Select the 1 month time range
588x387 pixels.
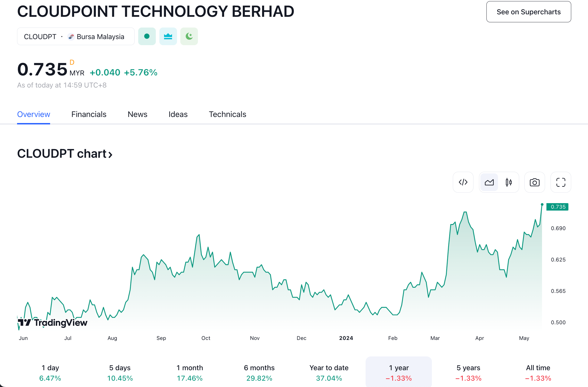190,373
